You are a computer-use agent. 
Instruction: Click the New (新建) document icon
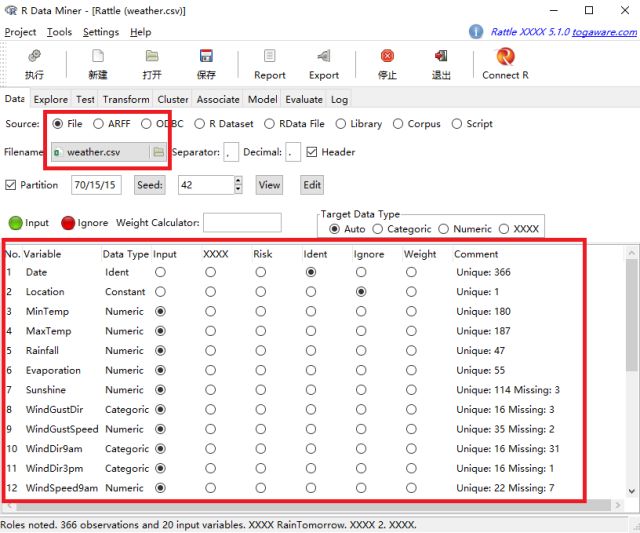(98, 56)
